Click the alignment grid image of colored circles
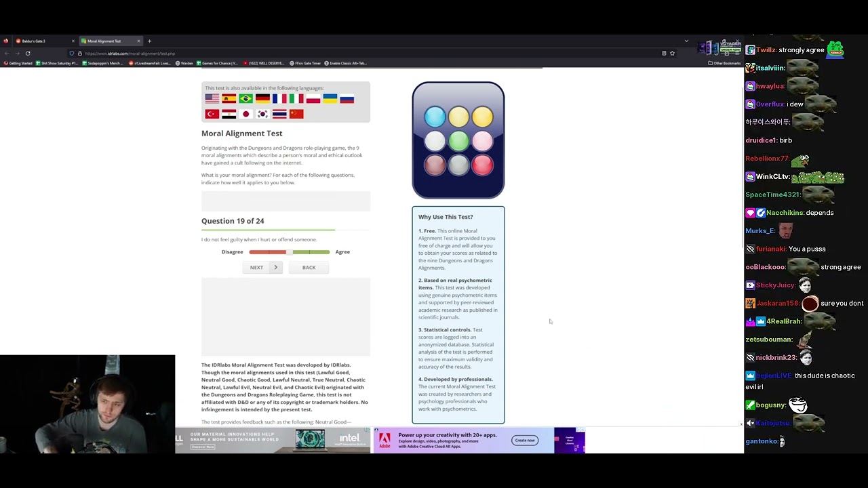 pyautogui.click(x=458, y=140)
